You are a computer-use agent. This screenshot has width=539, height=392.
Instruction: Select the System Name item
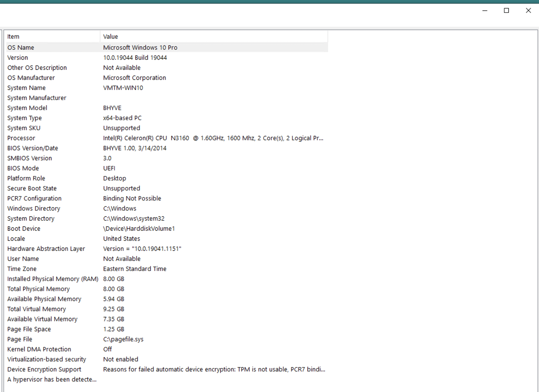(x=27, y=88)
